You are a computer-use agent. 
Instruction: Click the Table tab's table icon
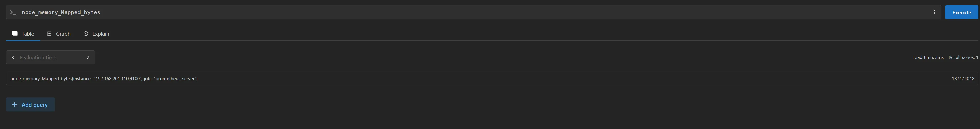point(15,34)
